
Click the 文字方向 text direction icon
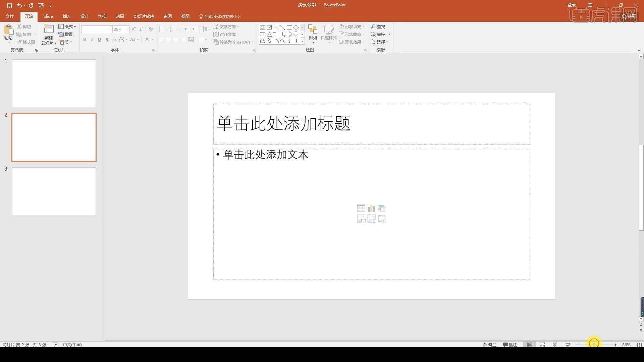click(x=217, y=26)
